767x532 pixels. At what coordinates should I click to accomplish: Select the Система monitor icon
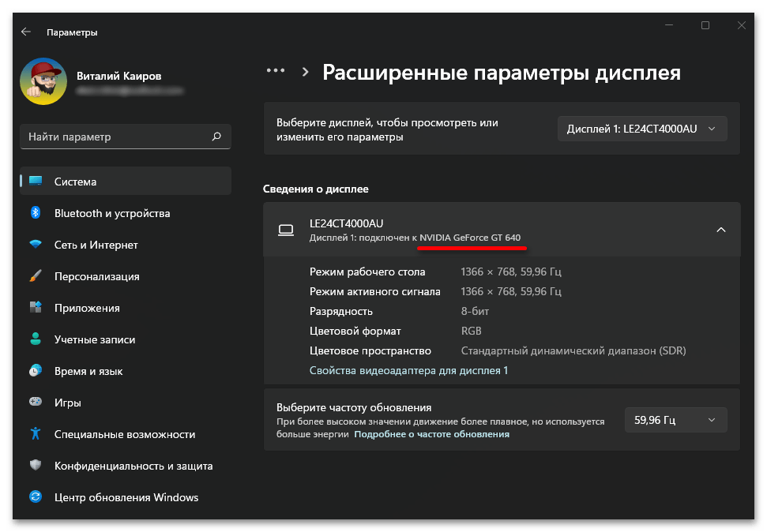pyautogui.click(x=36, y=181)
